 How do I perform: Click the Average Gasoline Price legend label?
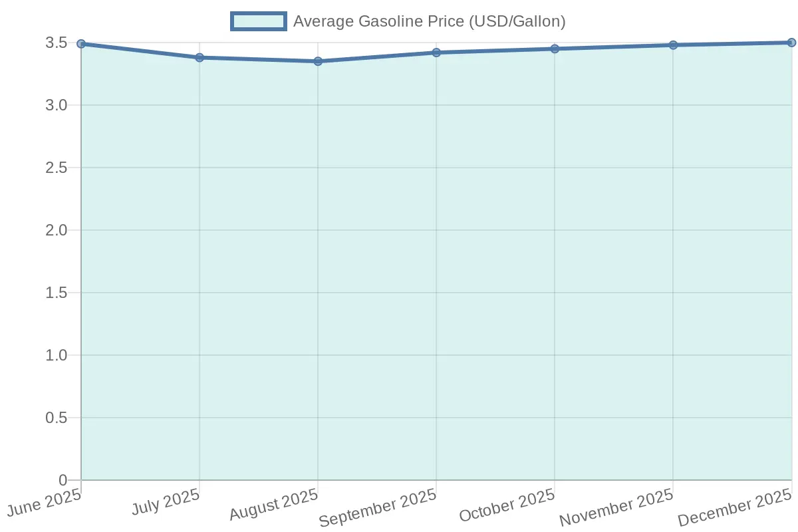[429, 21]
